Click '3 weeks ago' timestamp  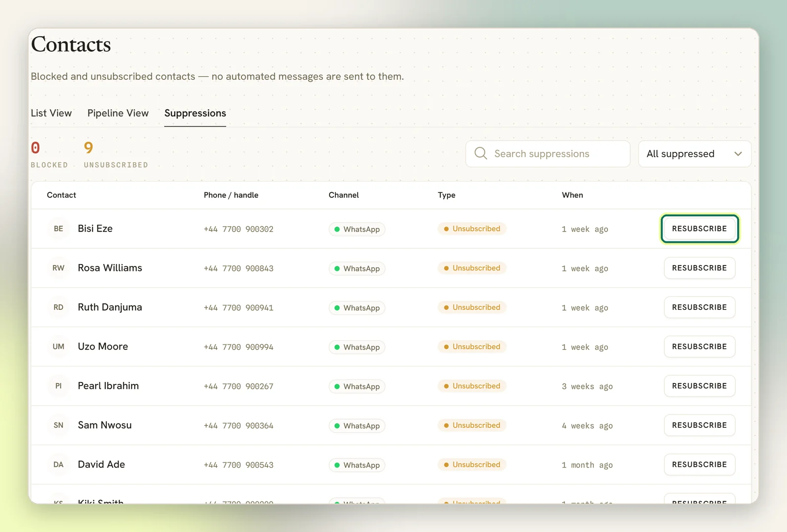[587, 386]
